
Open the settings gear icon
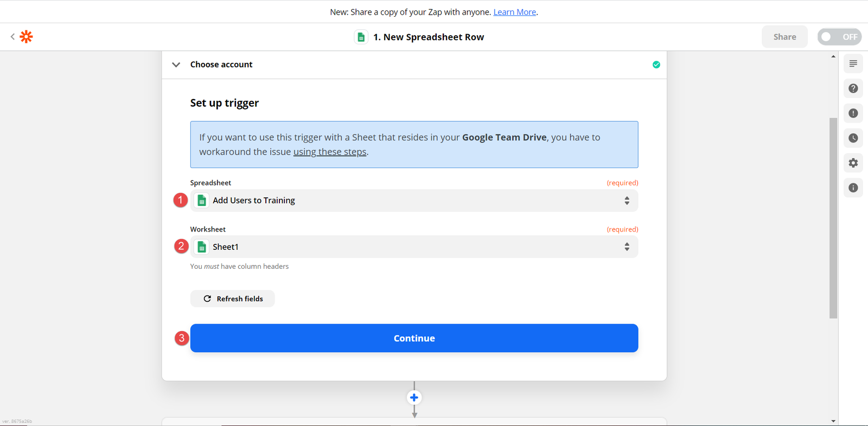[x=853, y=163]
